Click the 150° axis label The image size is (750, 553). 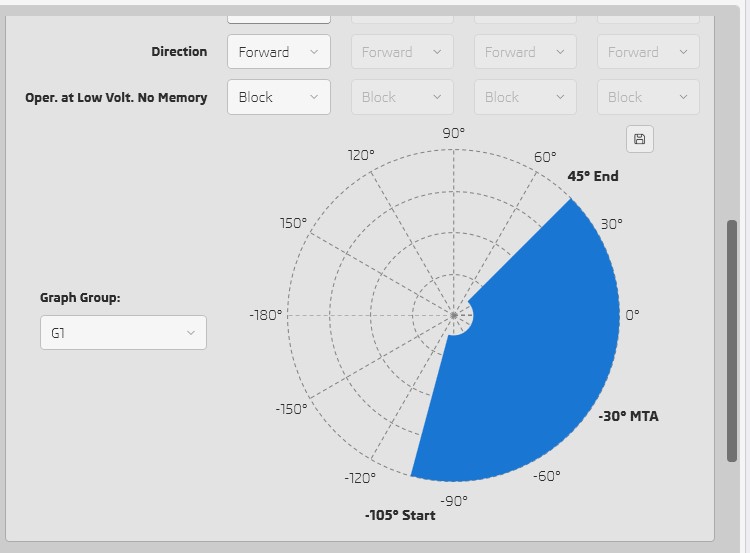click(293, 223)
